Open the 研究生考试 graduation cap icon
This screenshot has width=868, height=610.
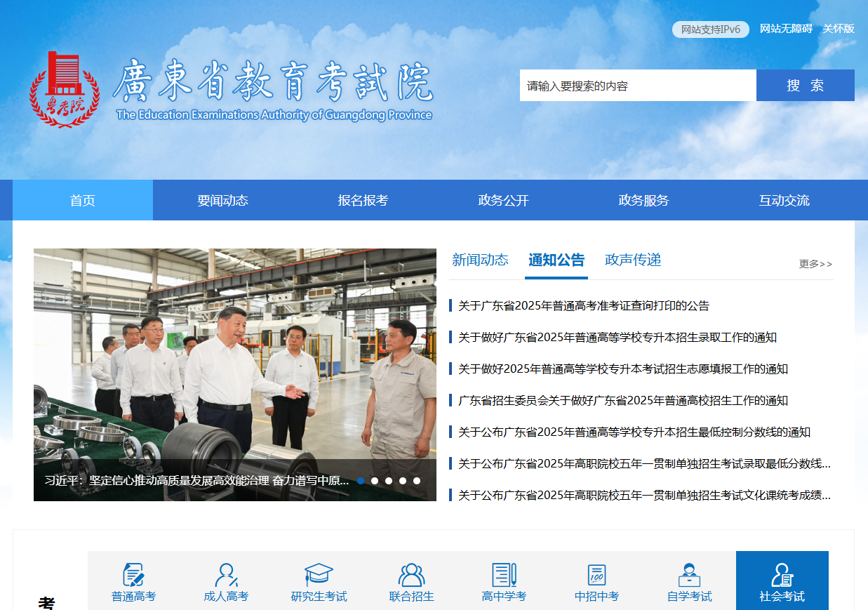(x=319, y=582)
